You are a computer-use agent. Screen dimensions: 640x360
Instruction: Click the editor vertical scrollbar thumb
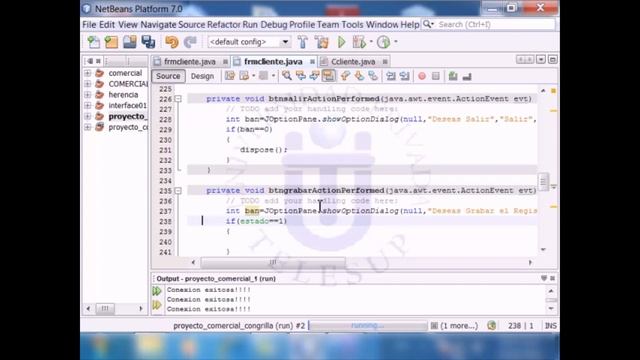[543, 181]
